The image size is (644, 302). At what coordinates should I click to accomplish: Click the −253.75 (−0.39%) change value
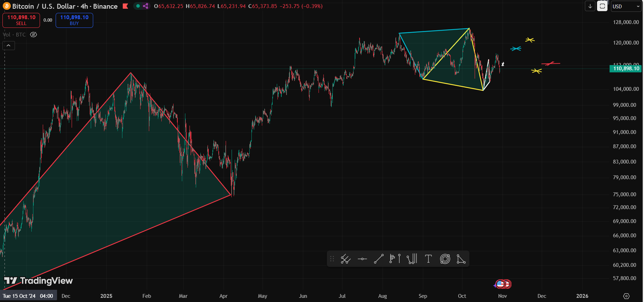tap(301, 6)
